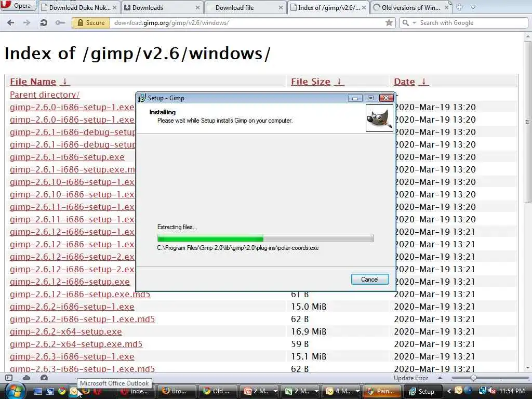Viewport: 532px width, 399px height.
Task: Click the 15.1 MiB file size cell
Action: tap(309, 356)
